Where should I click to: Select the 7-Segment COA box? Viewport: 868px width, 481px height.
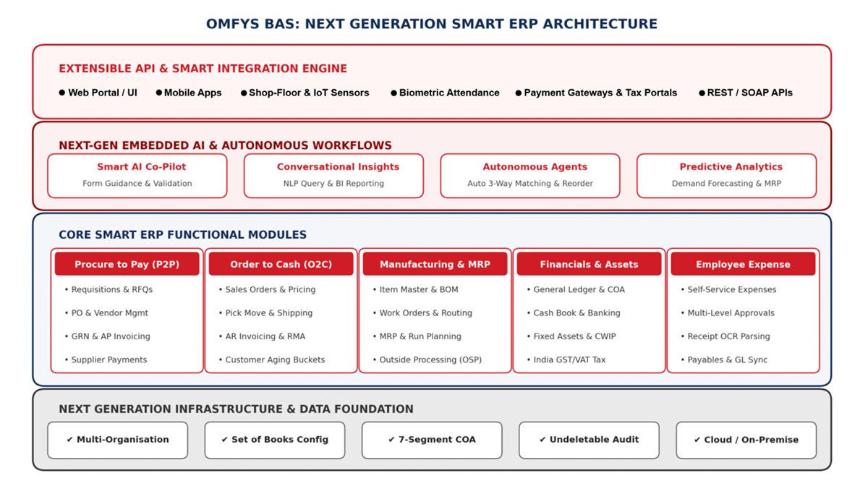click(x=432, y=440)
